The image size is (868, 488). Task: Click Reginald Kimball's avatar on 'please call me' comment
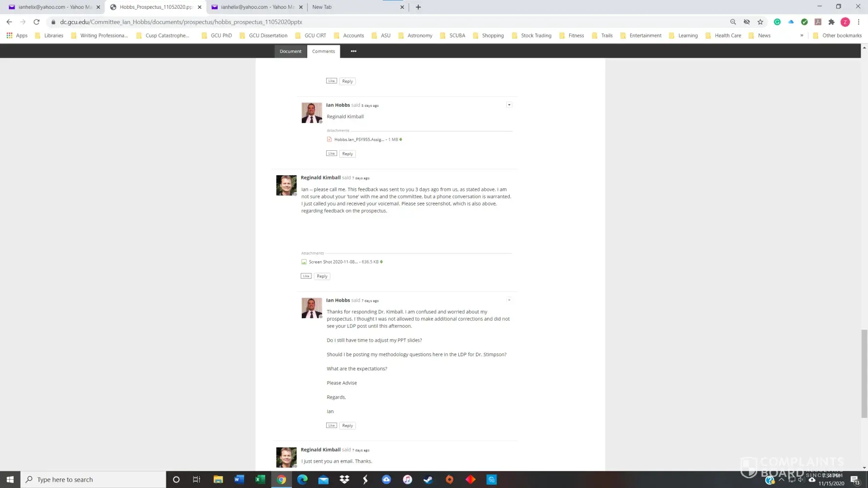click(286, 185)
